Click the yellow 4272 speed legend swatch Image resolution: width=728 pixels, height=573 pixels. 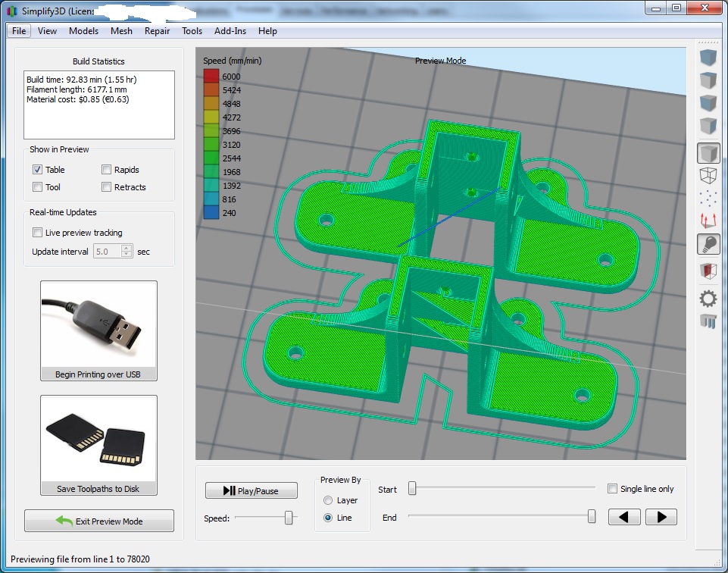(211, 117)
